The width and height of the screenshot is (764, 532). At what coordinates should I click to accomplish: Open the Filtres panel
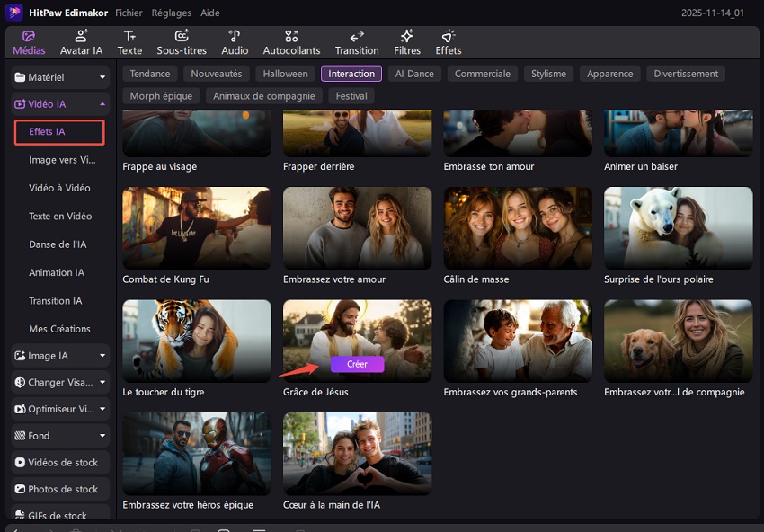[x=407, y=41]
